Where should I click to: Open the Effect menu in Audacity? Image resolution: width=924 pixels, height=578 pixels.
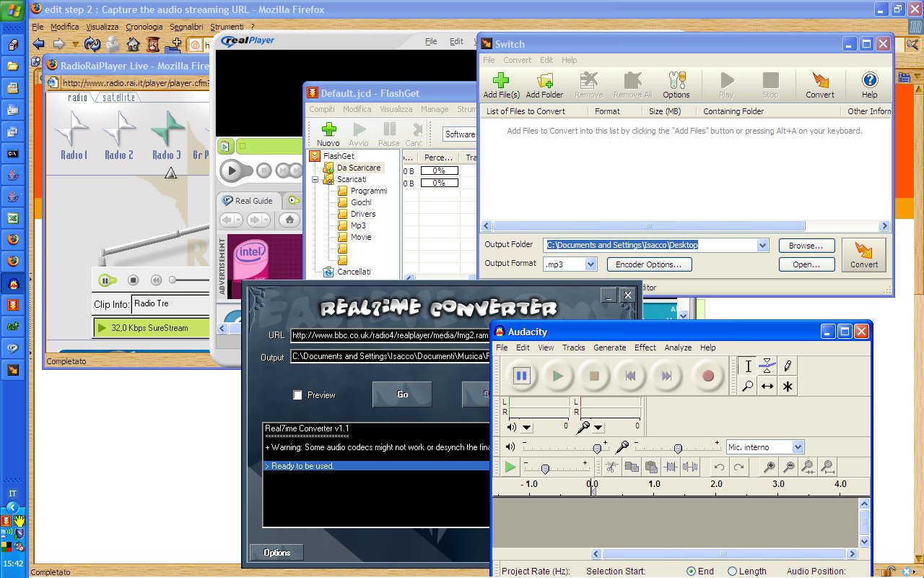point(645,348)
